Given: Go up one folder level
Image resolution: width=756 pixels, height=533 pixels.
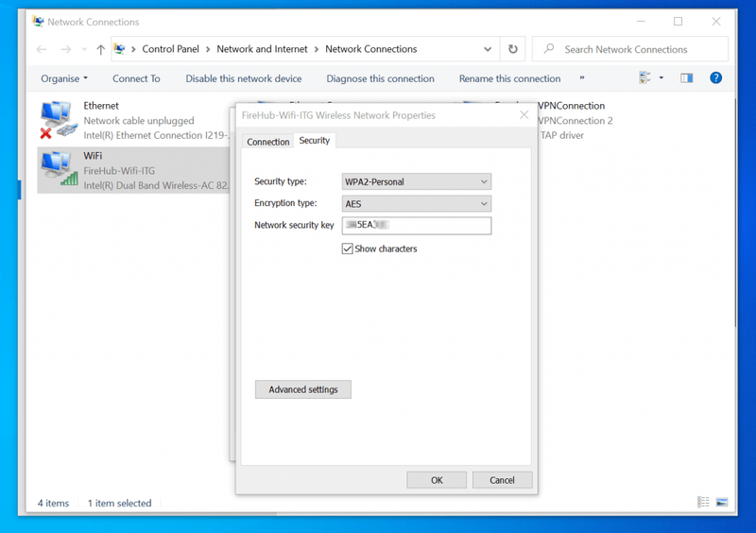Looking at the screenshot, I should pos(100,49).
